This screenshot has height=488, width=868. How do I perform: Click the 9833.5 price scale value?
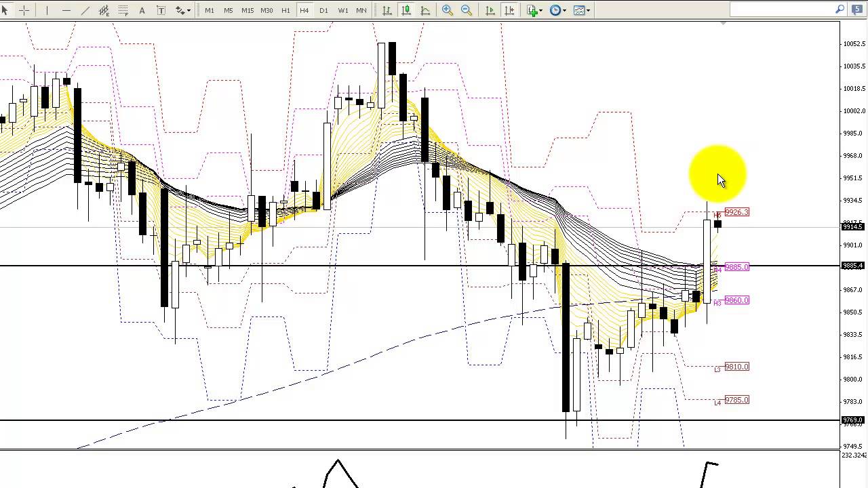[854, 335]
